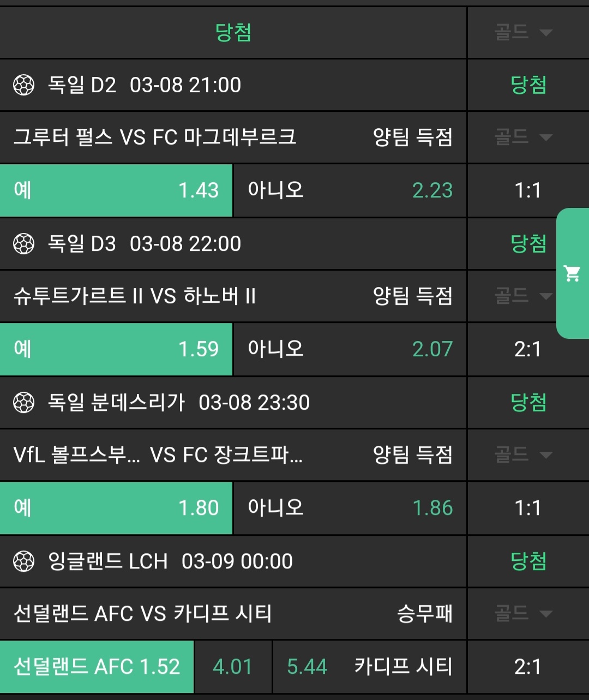Expand 골드 dropdown beside 선덜랜드 AFC match
589x700 pixels.
524,613
